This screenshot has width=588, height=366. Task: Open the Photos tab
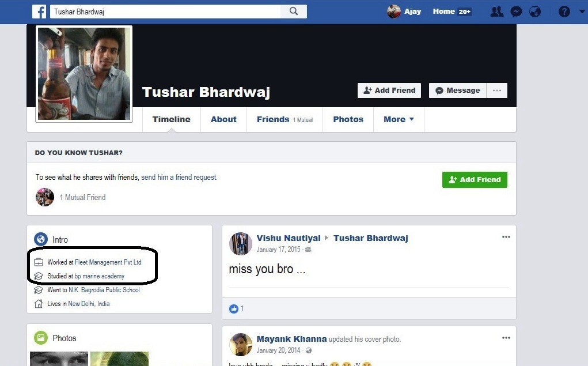click(348, 119)
